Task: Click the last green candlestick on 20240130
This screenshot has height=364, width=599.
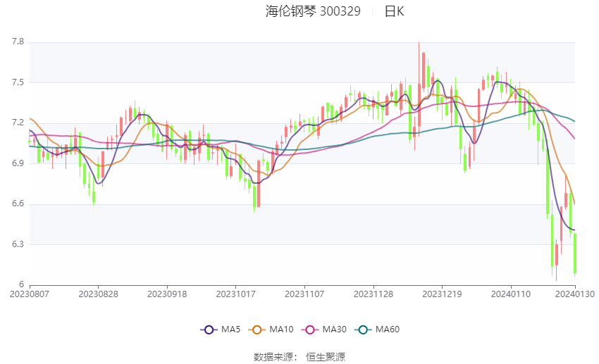Action: tap(575, 253)
